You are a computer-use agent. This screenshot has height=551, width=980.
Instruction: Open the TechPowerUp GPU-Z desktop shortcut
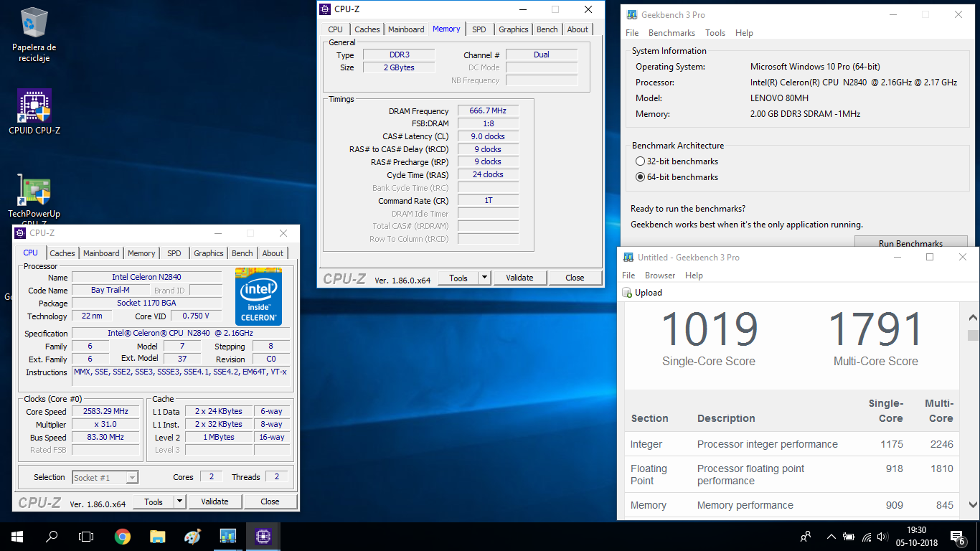click(34, 198)
